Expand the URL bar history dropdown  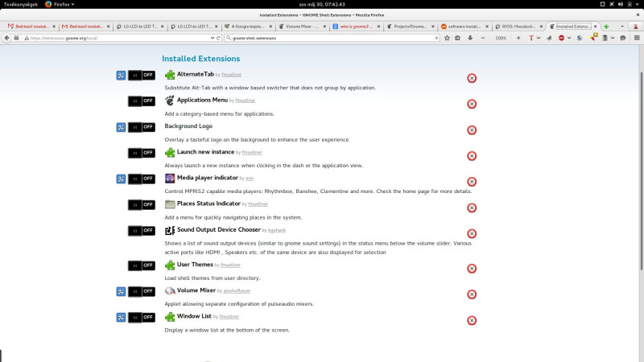coord(213,38)
